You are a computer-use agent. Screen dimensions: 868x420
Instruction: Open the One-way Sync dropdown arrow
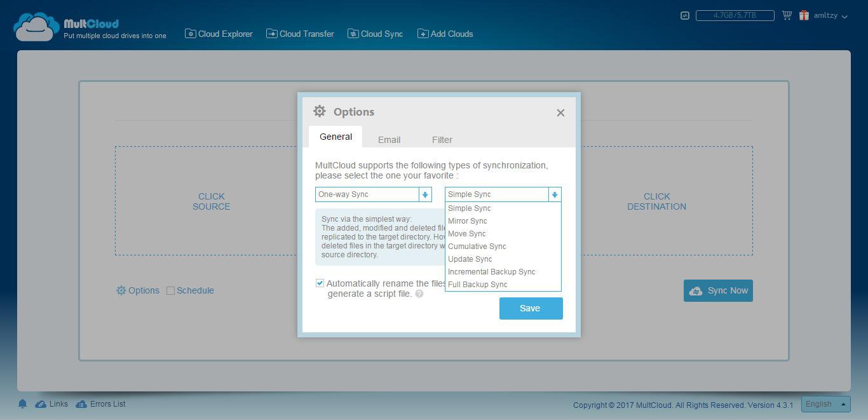(425, 194)
